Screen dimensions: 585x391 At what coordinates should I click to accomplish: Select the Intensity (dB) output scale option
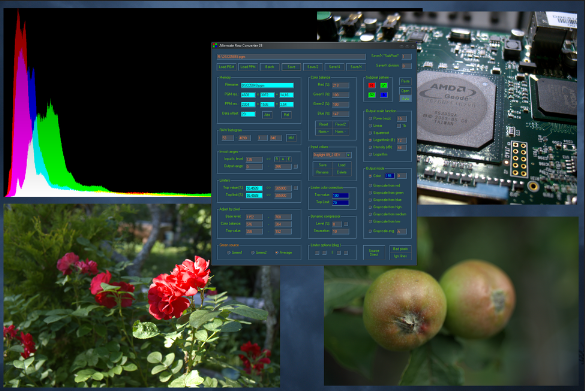click(x=381, y=147)
